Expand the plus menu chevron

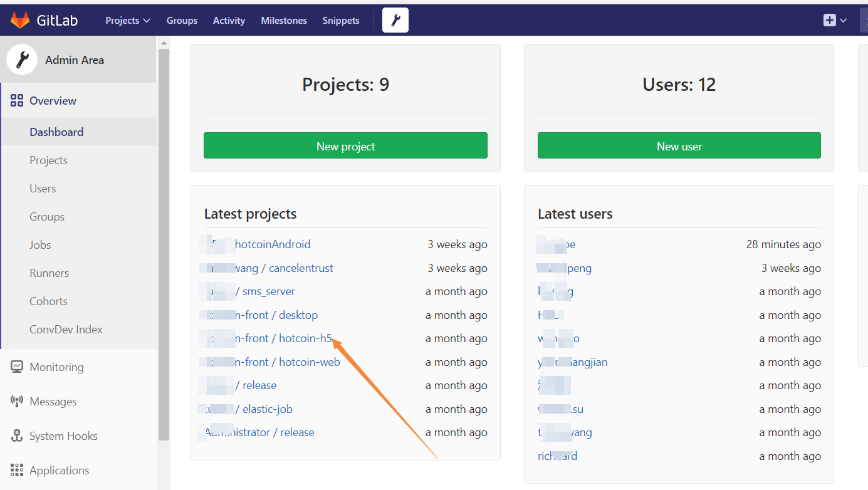tap(843, 21)
